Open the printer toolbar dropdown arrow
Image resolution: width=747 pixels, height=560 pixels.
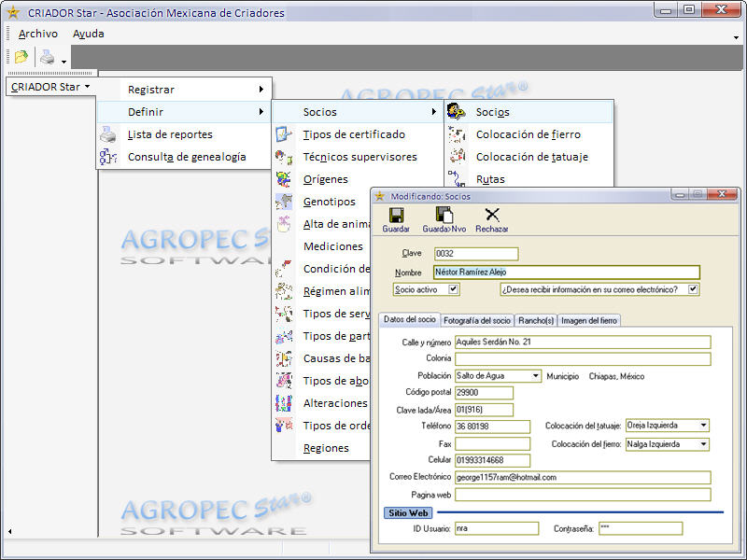point(63,62)
